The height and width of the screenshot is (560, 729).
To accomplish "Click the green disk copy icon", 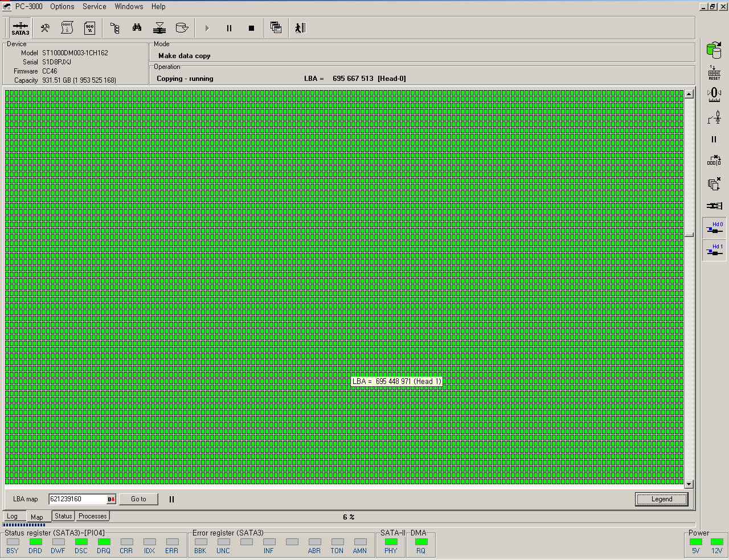I will coord(714,50).
